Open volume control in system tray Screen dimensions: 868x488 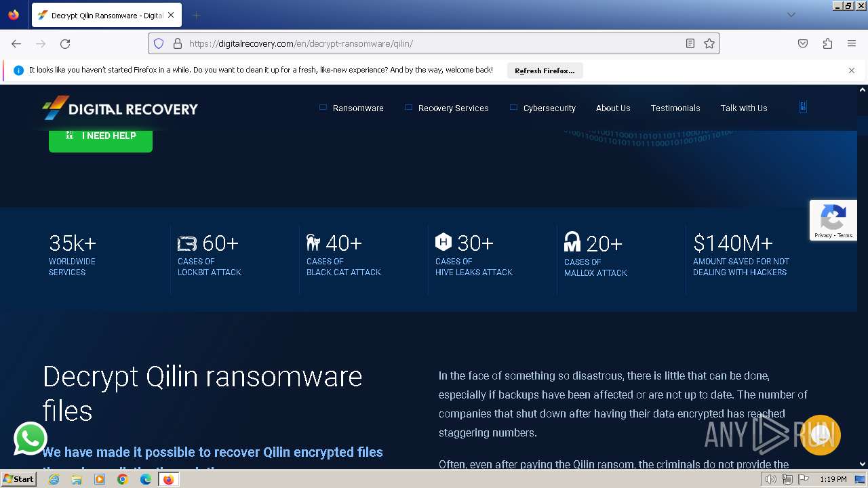pos(771,479)
